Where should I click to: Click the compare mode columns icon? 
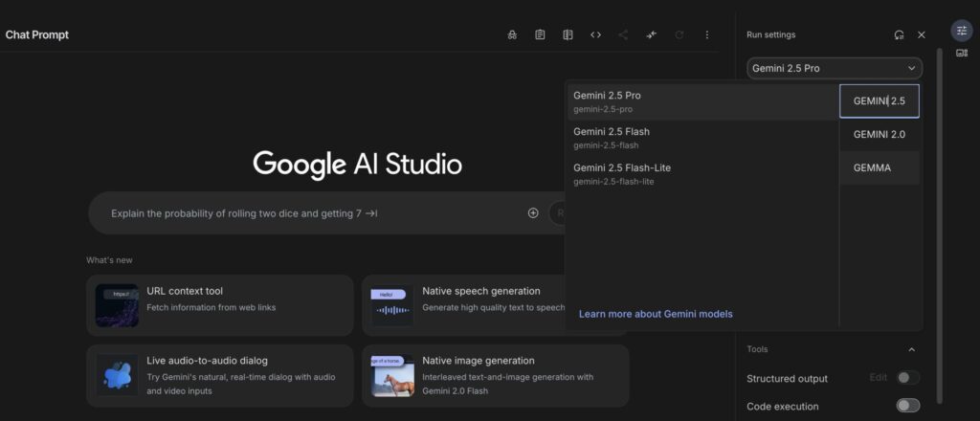pyautogui.click(x=568, y=35)
